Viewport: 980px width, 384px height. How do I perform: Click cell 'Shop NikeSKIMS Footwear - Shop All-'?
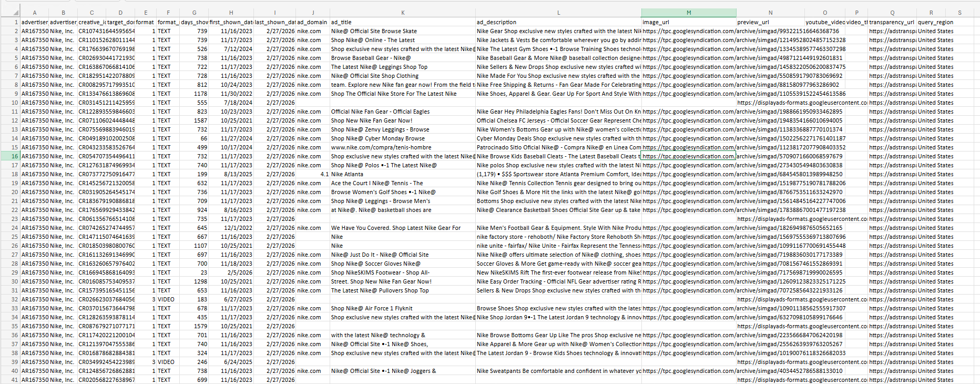click(403, 272)
